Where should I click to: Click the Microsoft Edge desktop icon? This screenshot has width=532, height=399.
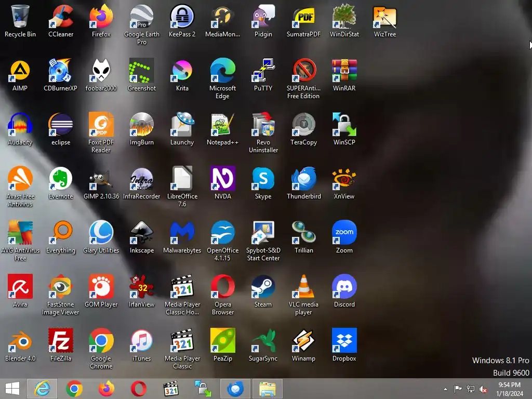click(x=222, y=79)
